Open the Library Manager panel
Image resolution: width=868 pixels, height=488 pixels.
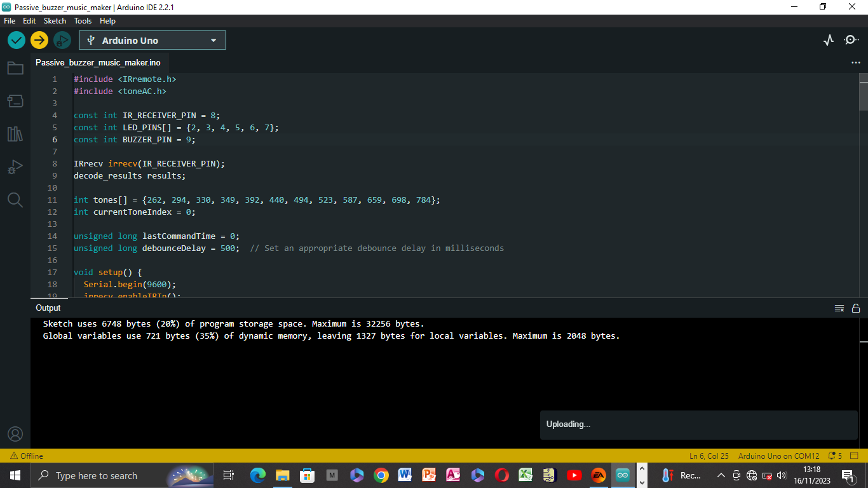pyautogui.click(x=15, y=134)
